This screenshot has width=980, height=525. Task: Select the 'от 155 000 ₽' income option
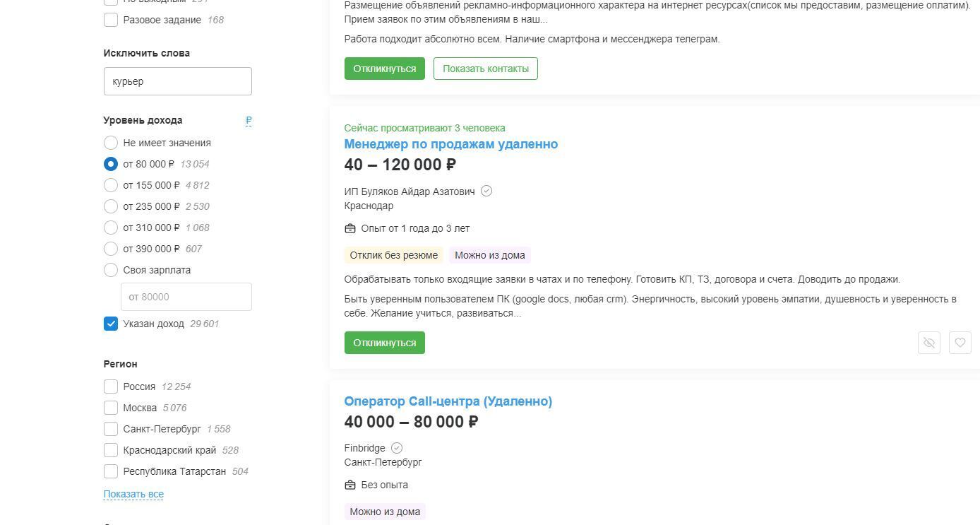coord(111,185)
